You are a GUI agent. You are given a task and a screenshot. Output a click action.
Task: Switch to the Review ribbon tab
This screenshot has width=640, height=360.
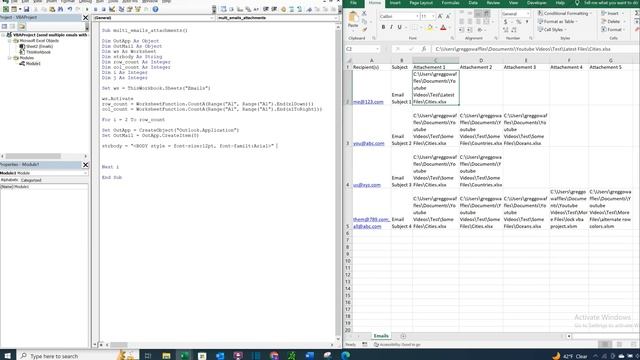(493, 3)
